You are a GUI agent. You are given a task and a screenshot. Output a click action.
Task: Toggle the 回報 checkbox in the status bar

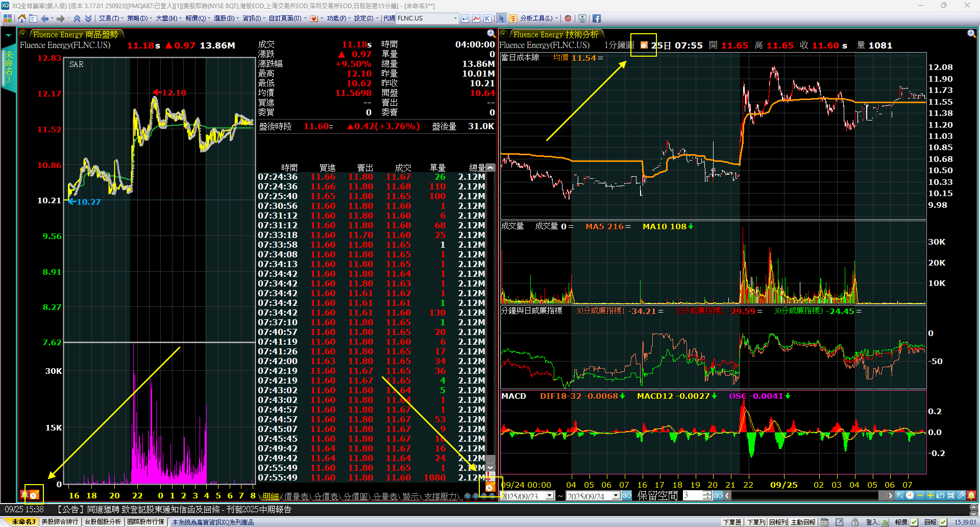pos(943,522)
